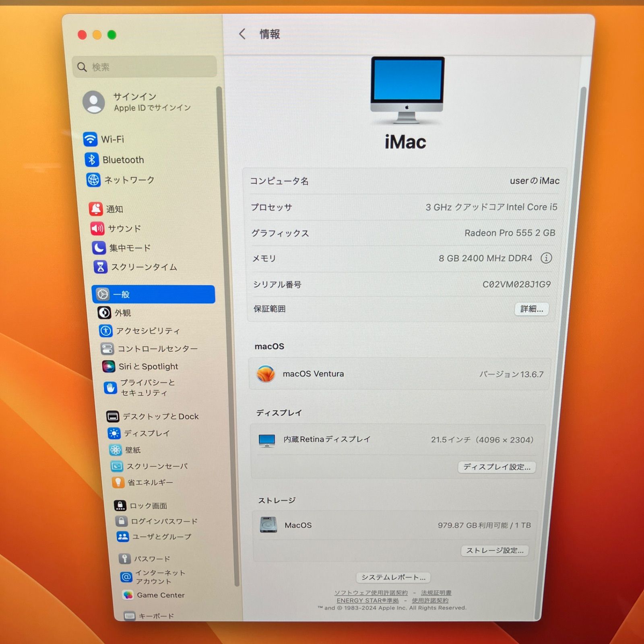
Task: Click computer name value userのiMac
Action: pyautogui.click(x=535, y=181)
